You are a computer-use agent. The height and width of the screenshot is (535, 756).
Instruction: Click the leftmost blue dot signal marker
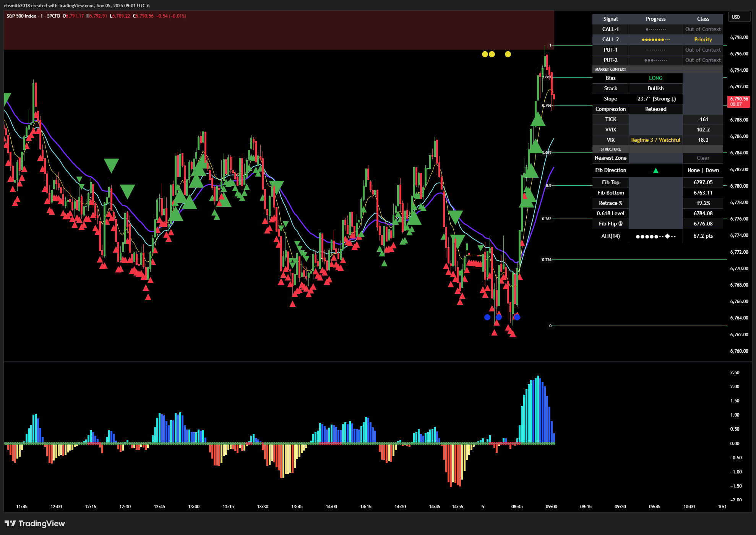(x=487, y=317)
